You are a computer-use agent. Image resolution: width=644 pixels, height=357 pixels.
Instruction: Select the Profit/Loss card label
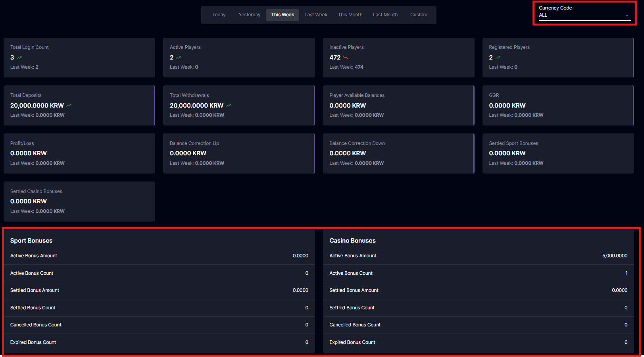[x=22, y=143]
